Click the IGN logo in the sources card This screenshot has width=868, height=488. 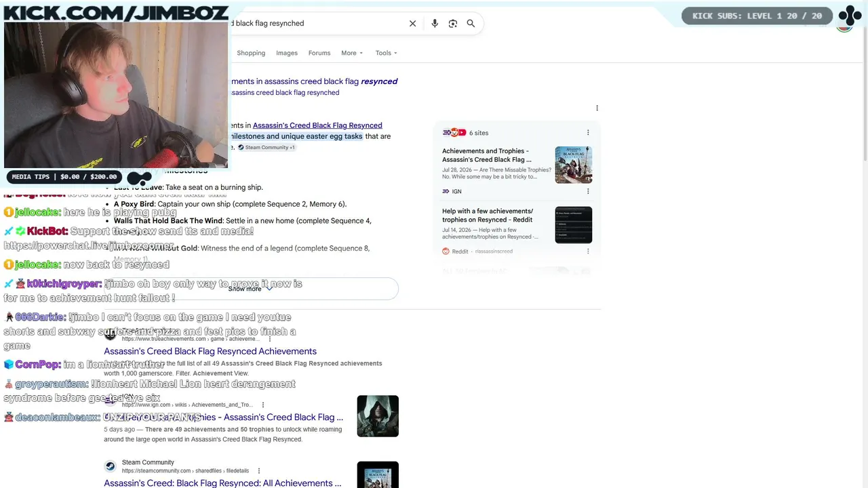[446, 192]
